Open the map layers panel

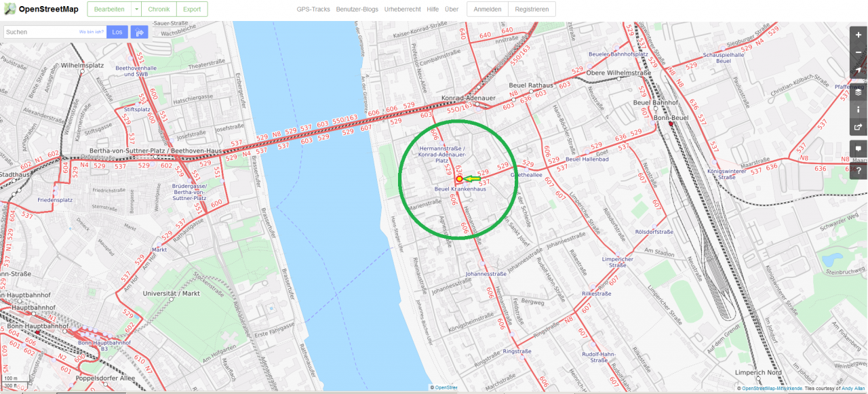point(859,92)
